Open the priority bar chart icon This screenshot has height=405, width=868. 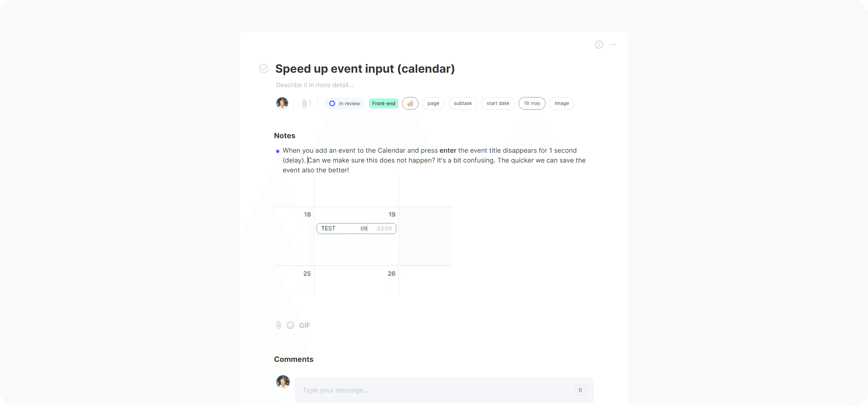pos(410,103)
